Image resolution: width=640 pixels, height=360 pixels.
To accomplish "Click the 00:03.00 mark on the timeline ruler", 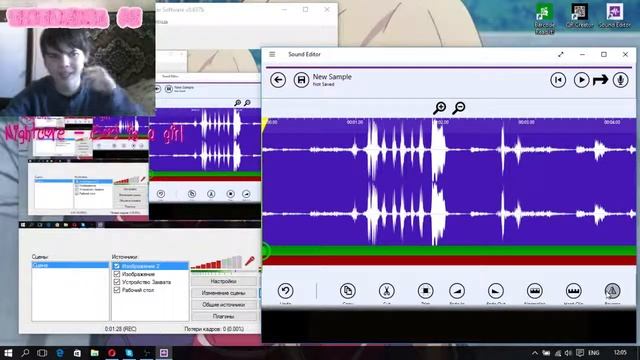I will tap(526, 122).
